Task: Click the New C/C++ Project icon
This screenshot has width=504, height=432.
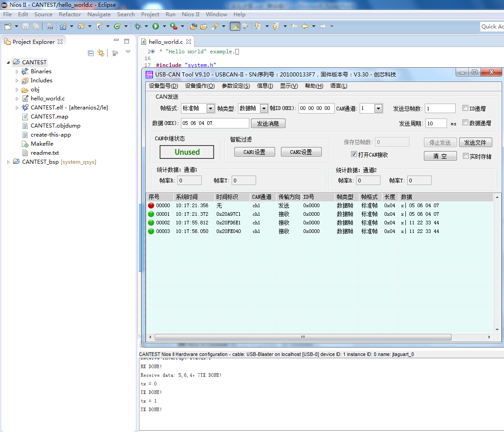Action: click(63, 26)
